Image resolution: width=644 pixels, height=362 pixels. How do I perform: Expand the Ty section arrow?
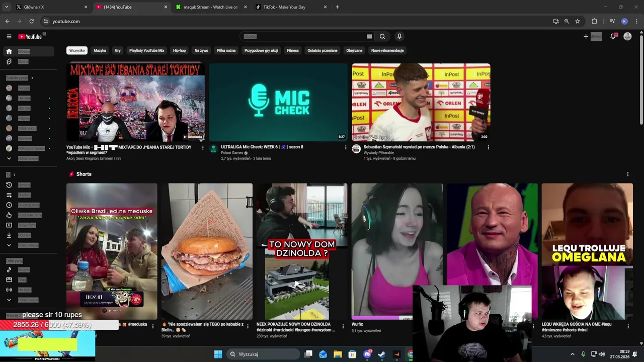click(14, 174)
